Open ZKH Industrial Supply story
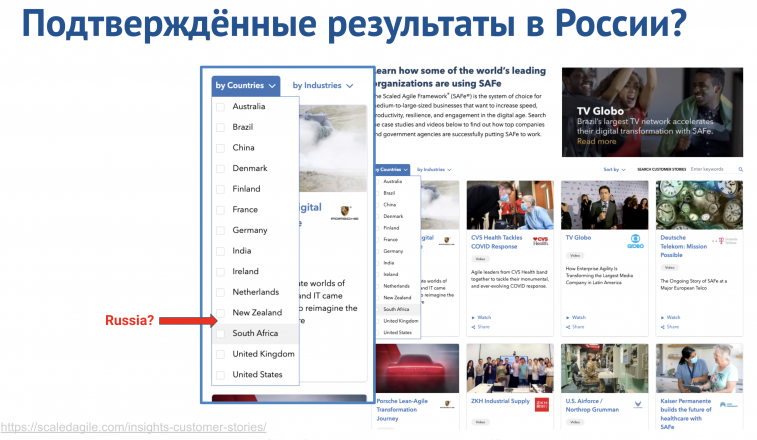 [x=500, y=401]
